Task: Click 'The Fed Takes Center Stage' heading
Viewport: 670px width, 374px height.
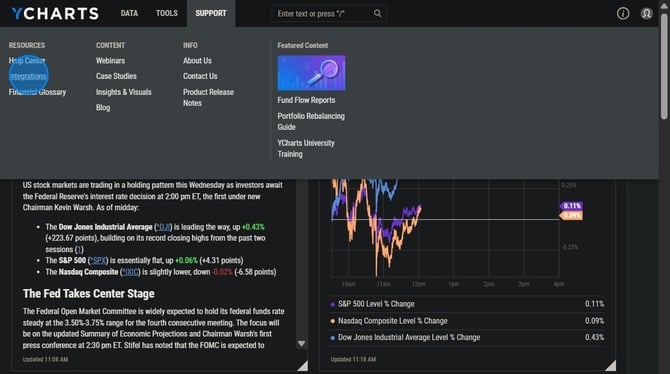Action: [89, 294]
